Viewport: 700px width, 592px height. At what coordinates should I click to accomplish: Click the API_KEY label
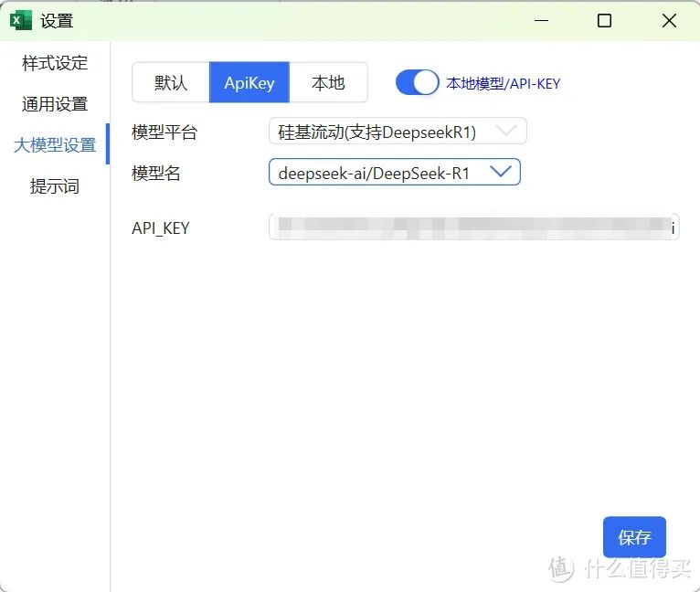[161, 228]
